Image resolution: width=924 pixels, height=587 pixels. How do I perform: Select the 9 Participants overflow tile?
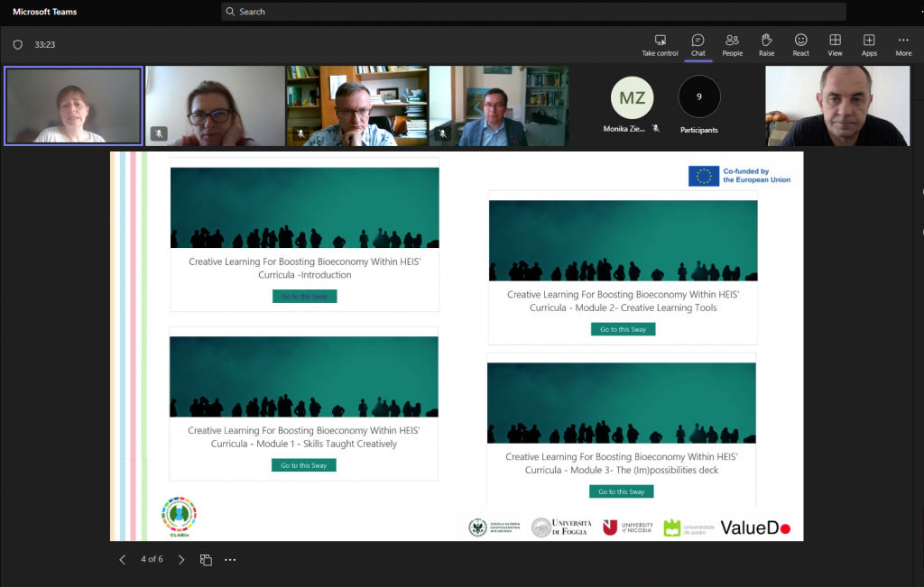point(699,97)
